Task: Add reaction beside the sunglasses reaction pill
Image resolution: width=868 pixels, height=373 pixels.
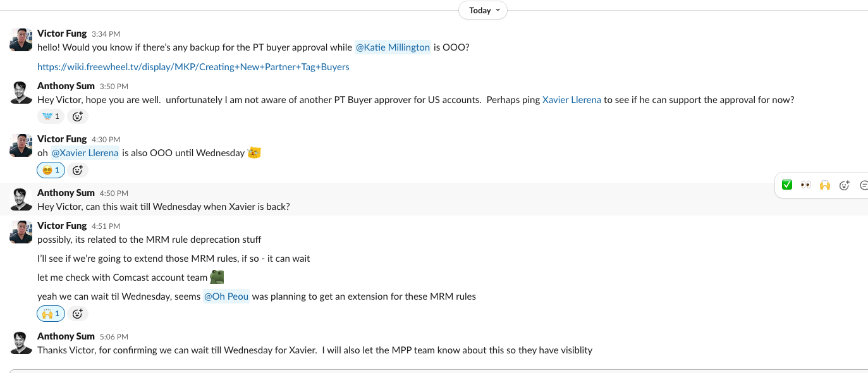Action: pyautogui.click(x=78, y=170)
